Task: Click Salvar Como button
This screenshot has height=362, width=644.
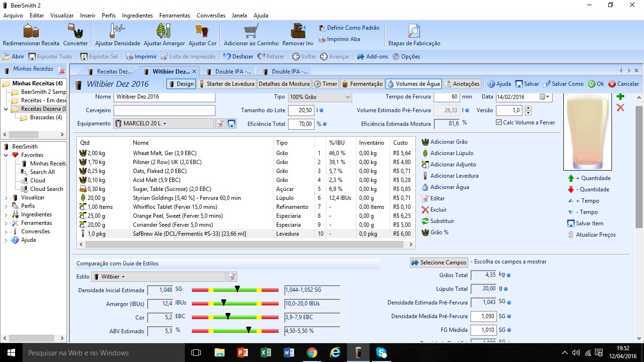Action: pyautogui.click(x=563, y=84)
